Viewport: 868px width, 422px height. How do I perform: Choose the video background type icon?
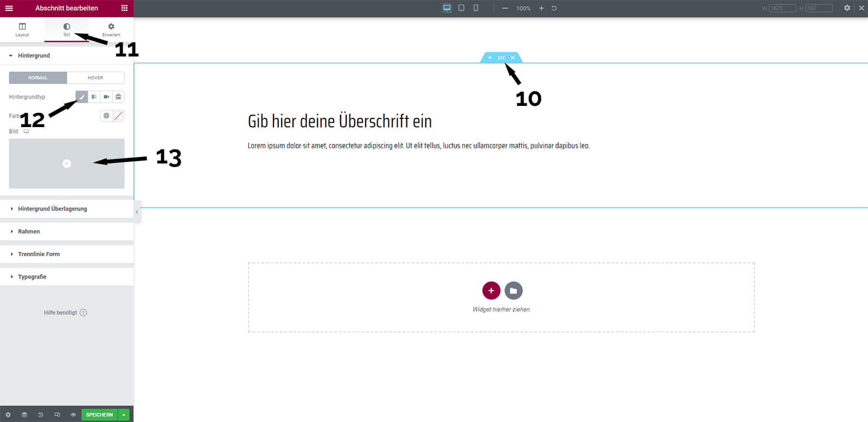106,97
